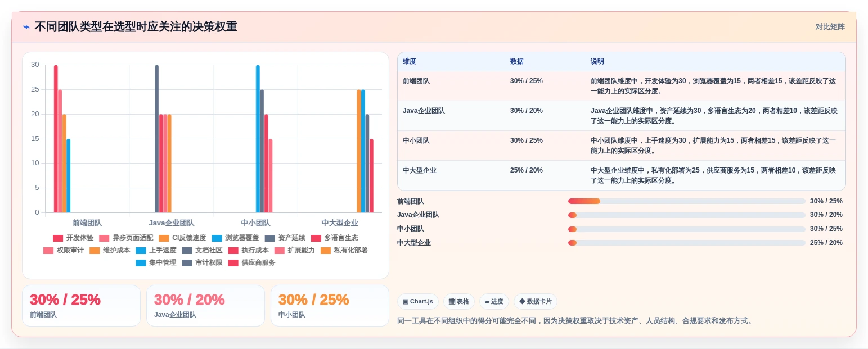
Task: Toggle the 权限审计 legend entry
Action: (64, 250)
